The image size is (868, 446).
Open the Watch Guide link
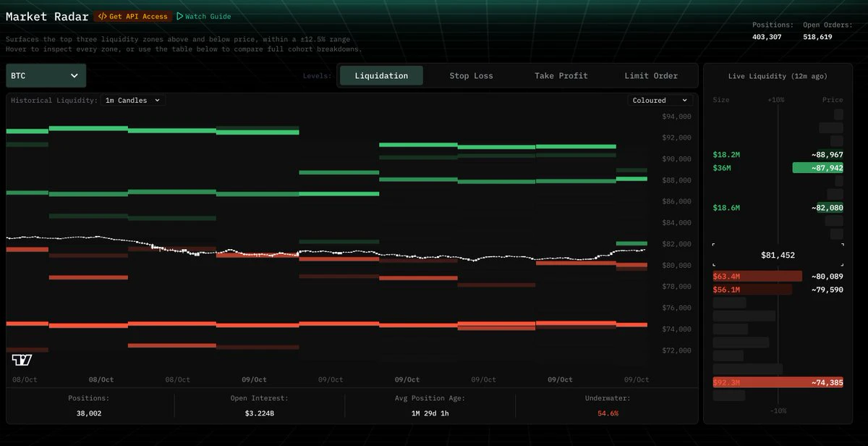(204, 16)
